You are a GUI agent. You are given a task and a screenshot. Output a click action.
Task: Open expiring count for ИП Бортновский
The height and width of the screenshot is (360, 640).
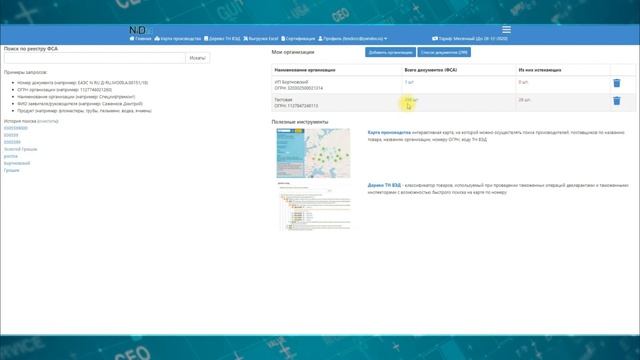523,82
